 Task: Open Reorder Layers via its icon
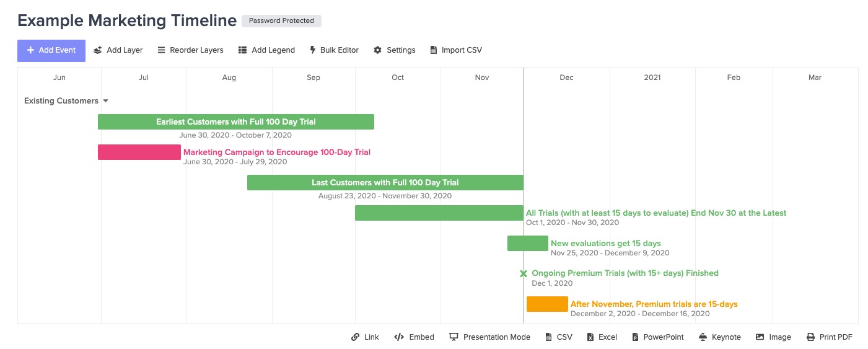[x=161, y=50]
